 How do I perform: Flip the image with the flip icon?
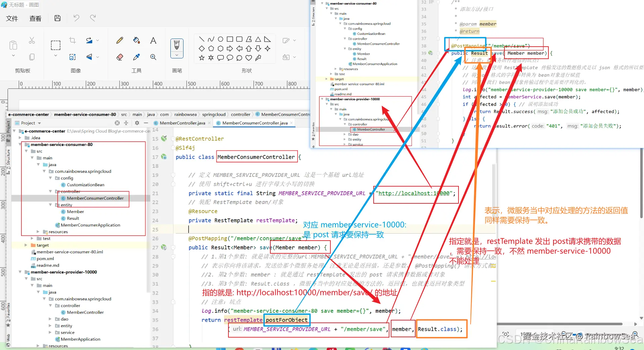89,57
